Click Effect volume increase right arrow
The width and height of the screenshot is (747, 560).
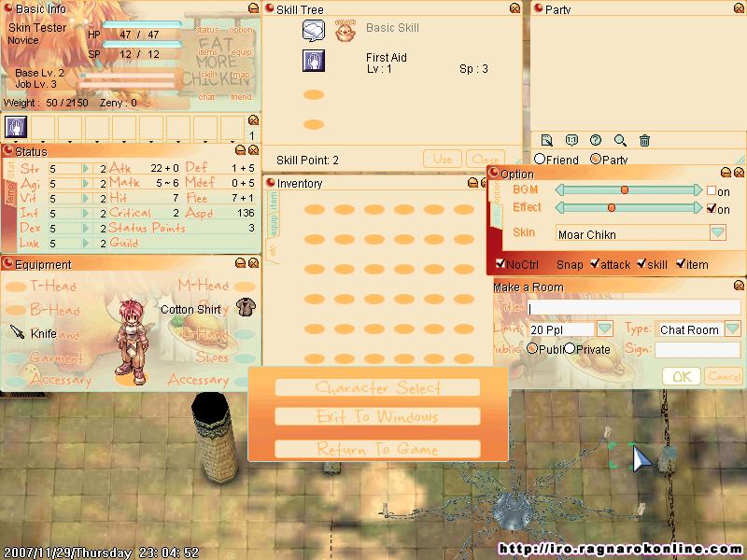pos(698,207)
